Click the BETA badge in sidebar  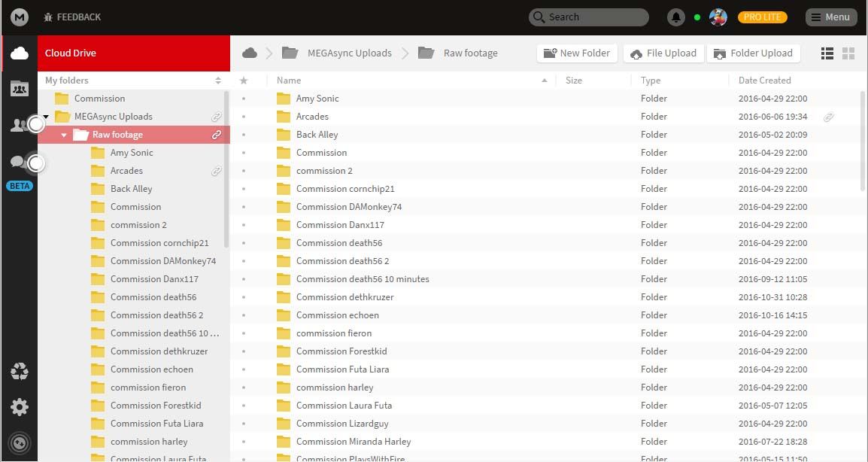(20, 186)
